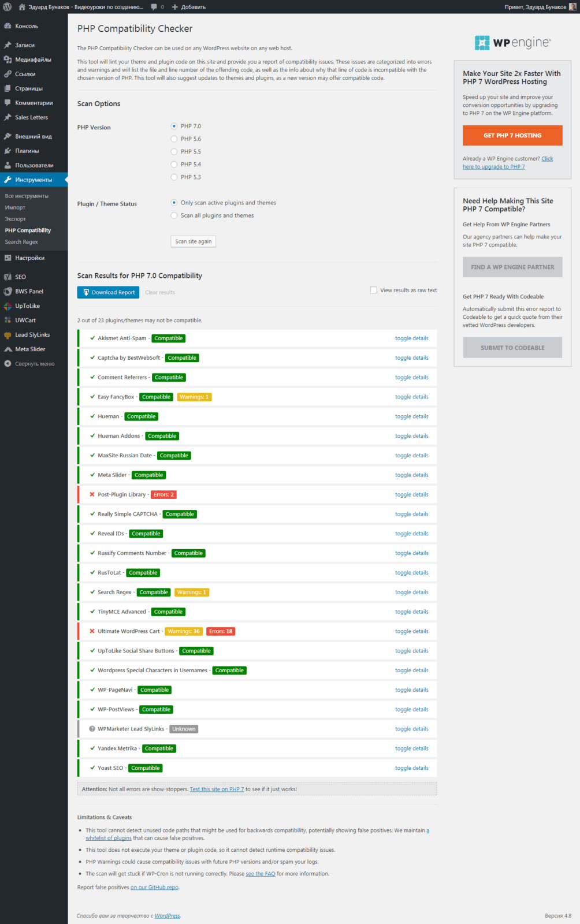This screenshot has width=580, height=924.
Task: Toggle details for Easy FancyBox
Action: pos(411,397)
